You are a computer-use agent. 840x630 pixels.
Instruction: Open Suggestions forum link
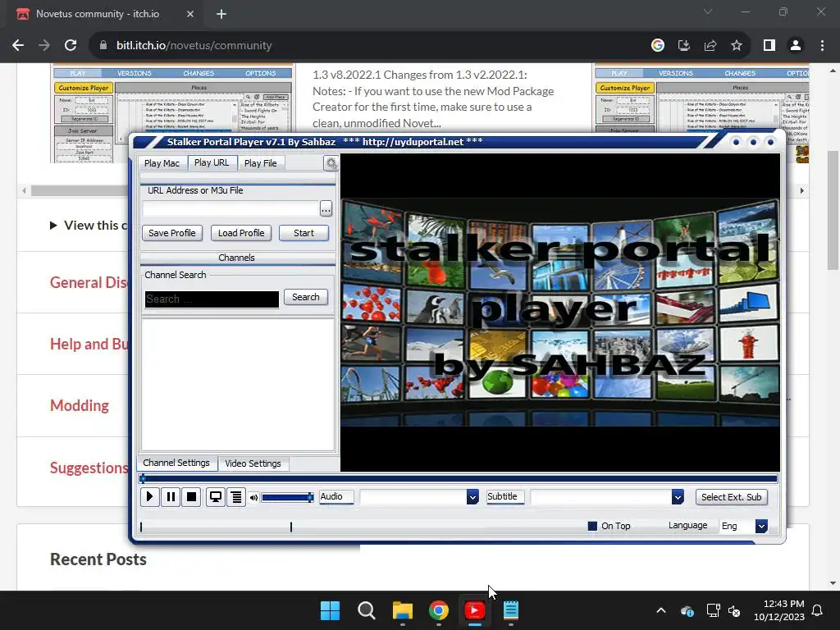coord(89,468)
